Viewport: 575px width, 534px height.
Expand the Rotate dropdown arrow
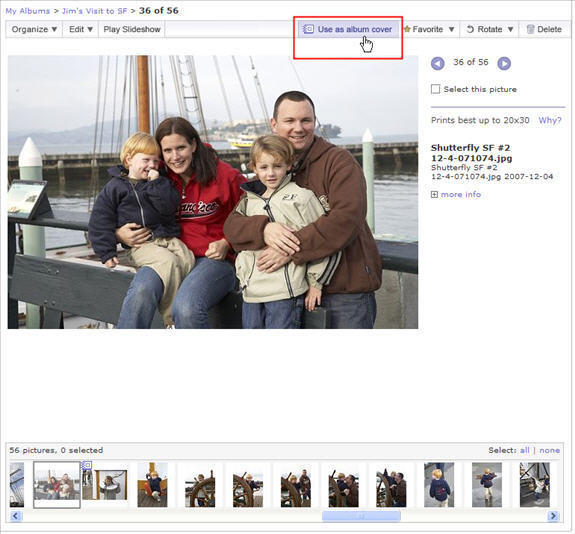510,29
